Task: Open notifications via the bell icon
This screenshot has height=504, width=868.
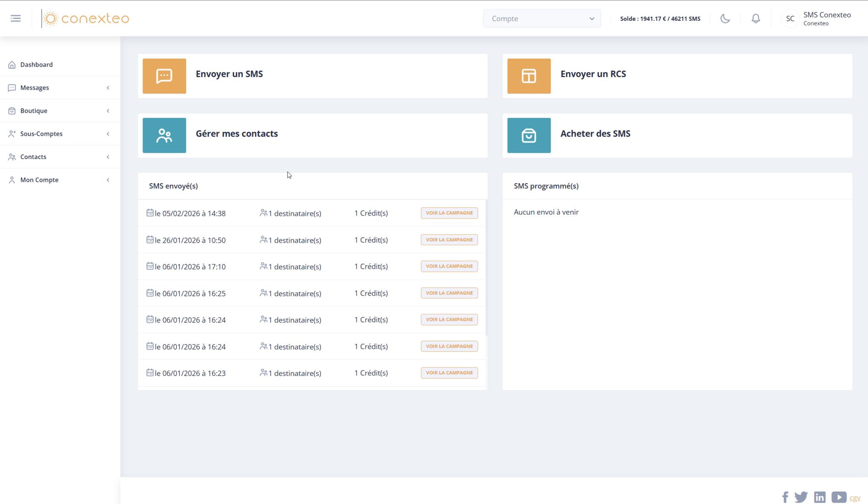Action: click(756, 18)
